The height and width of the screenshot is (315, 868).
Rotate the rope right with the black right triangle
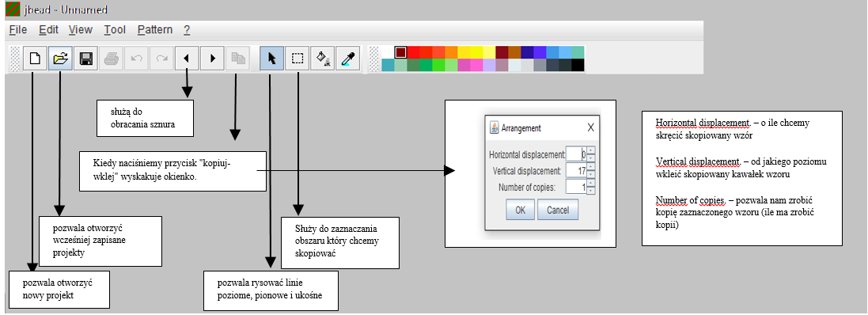click(x=212, y=58)
